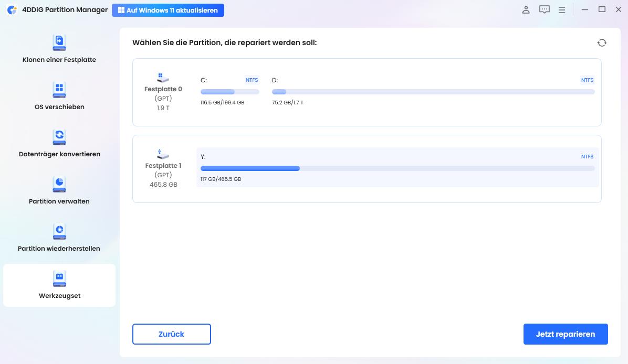
Task: Open Klonen einer Festplatte icon
Action: tap(59, 42)
